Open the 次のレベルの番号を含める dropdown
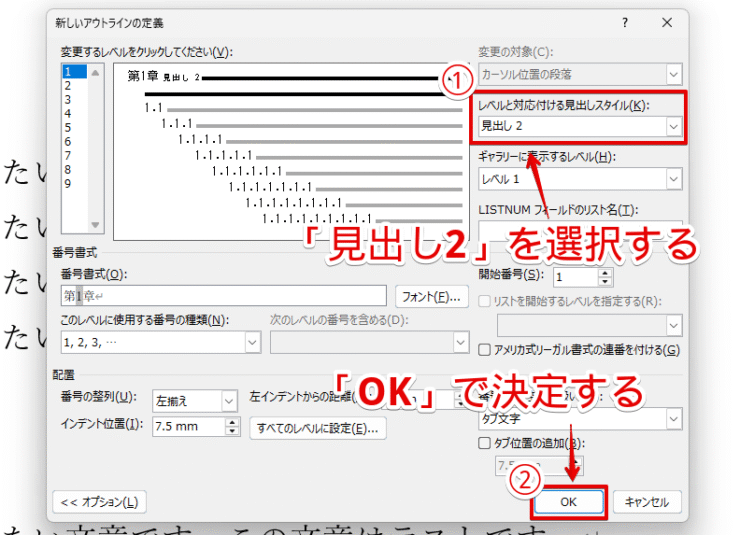The width and height of the screenshot is (740, 535). click(461, 343)
